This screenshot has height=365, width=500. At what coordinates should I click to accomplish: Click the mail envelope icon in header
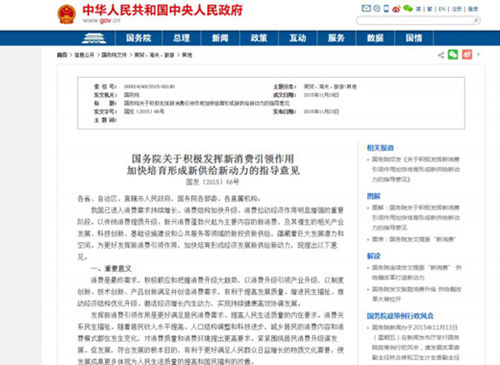pos(366,9)
